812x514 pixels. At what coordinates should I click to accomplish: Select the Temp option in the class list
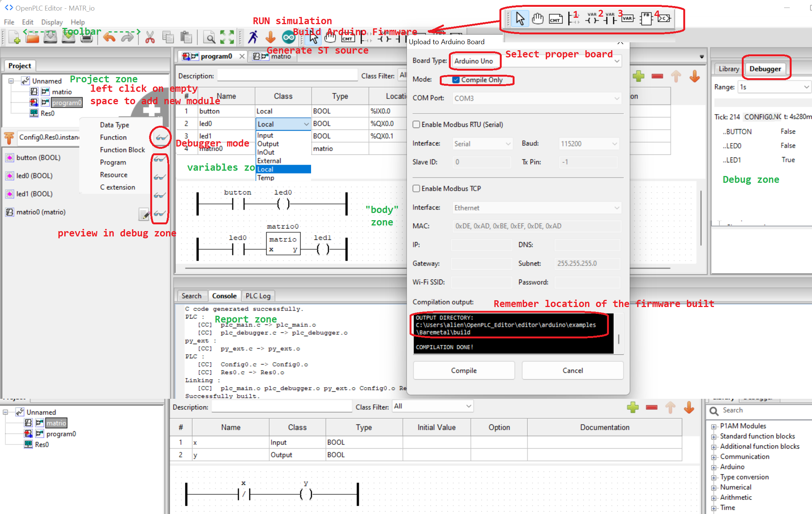(x=284, y=178)
